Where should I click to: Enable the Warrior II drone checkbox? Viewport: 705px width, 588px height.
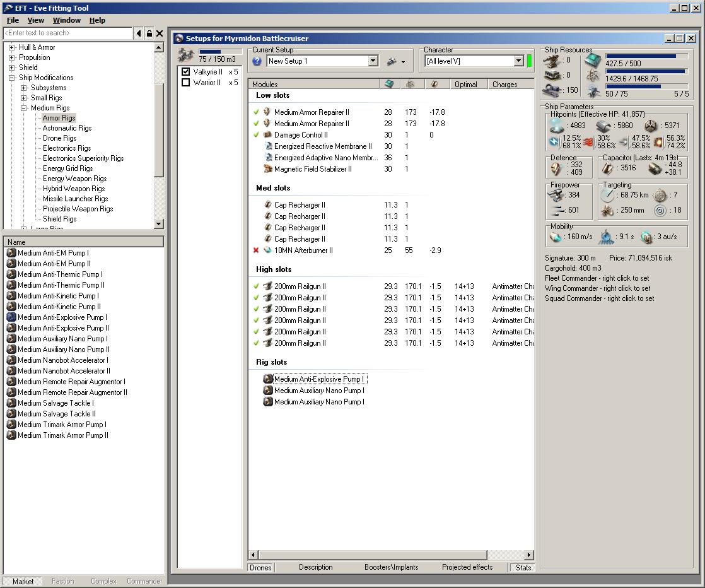pyautogui.click(x=185, y=83)
